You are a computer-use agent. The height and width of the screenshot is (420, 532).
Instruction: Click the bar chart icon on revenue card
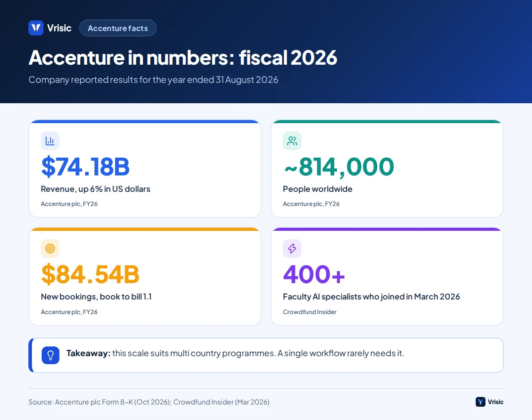coord(50,141)
